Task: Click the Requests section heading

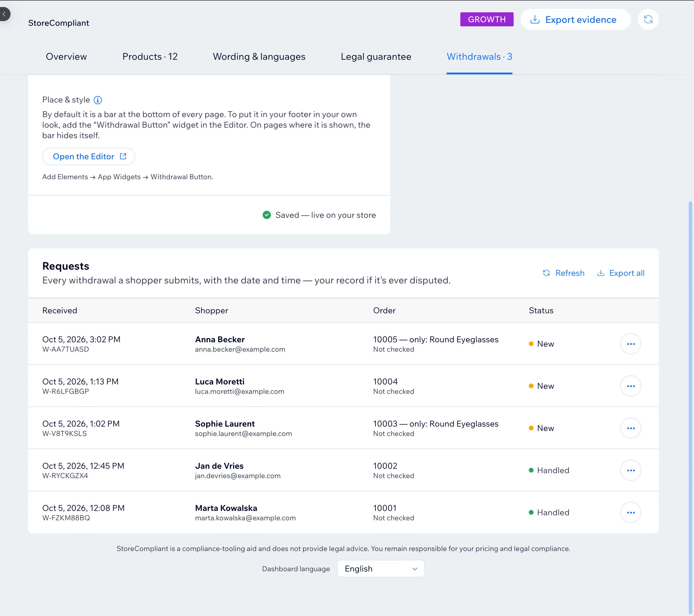Action: point(66,266)
